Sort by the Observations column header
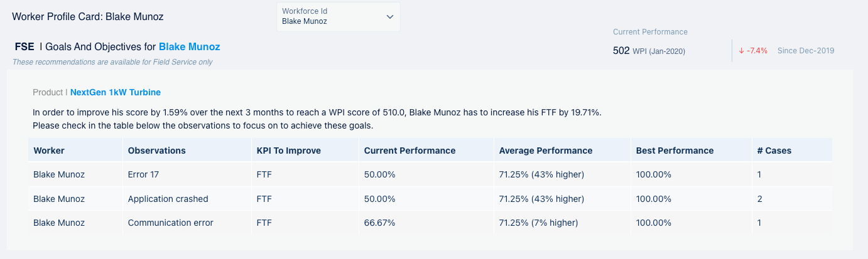Screen dimensions: 868x259 pos(156,151)
